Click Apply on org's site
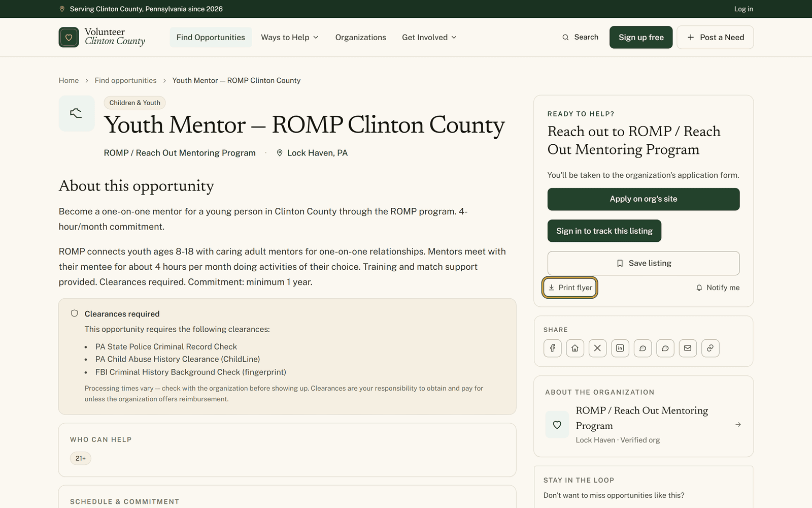 point(644,199)
